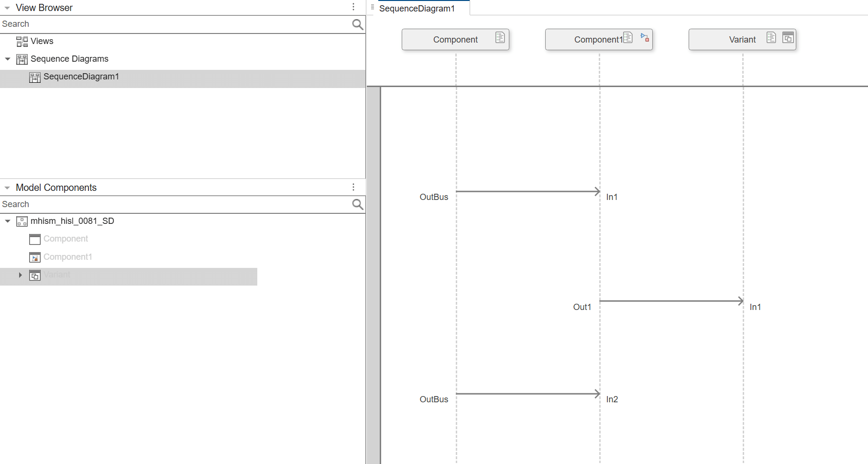Click the In2 port label
Image resolution: width=868 pixels, height=464 pixels.
coord(612,399)
